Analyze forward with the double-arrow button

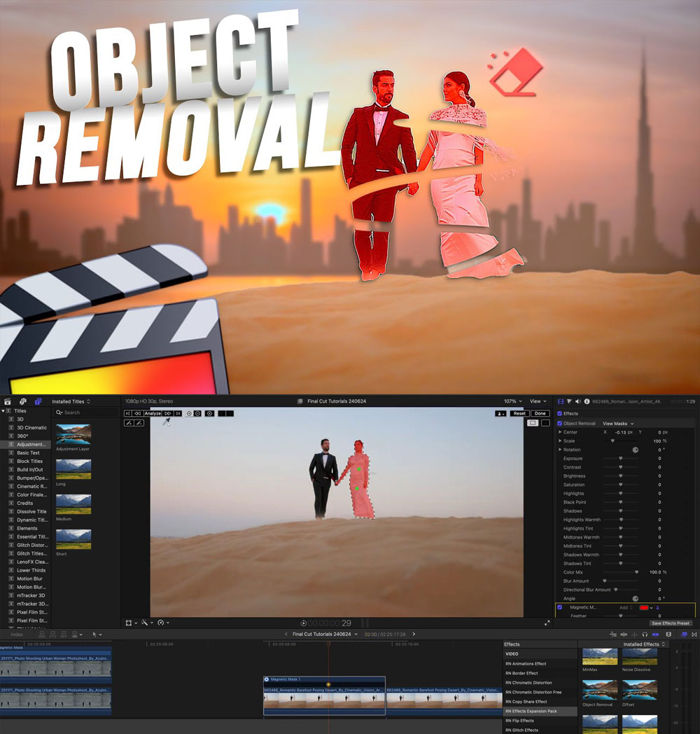click(x=167, y=413)
